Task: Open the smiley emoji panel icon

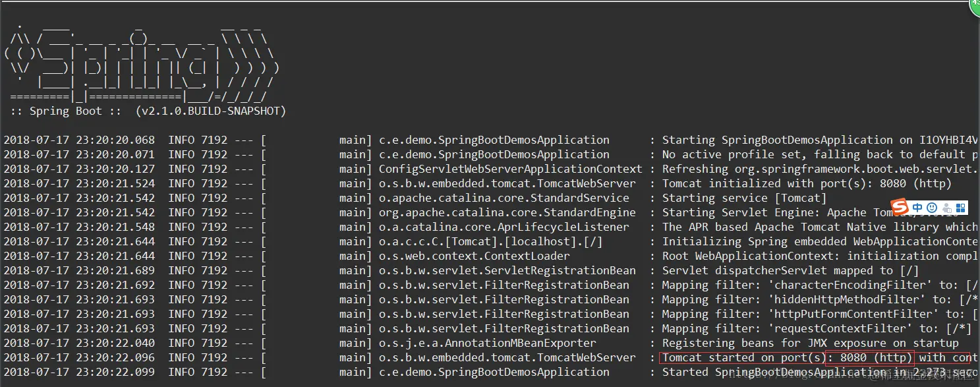Action: [933, 208]
